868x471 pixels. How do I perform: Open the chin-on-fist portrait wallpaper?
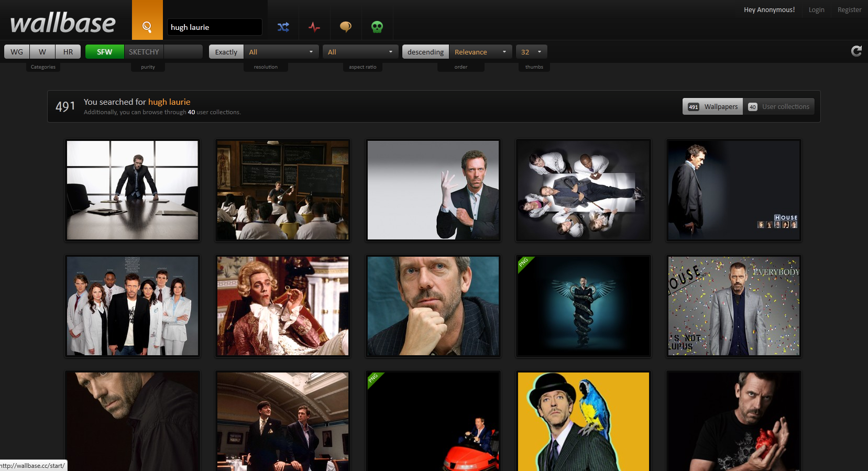[433, 306]
